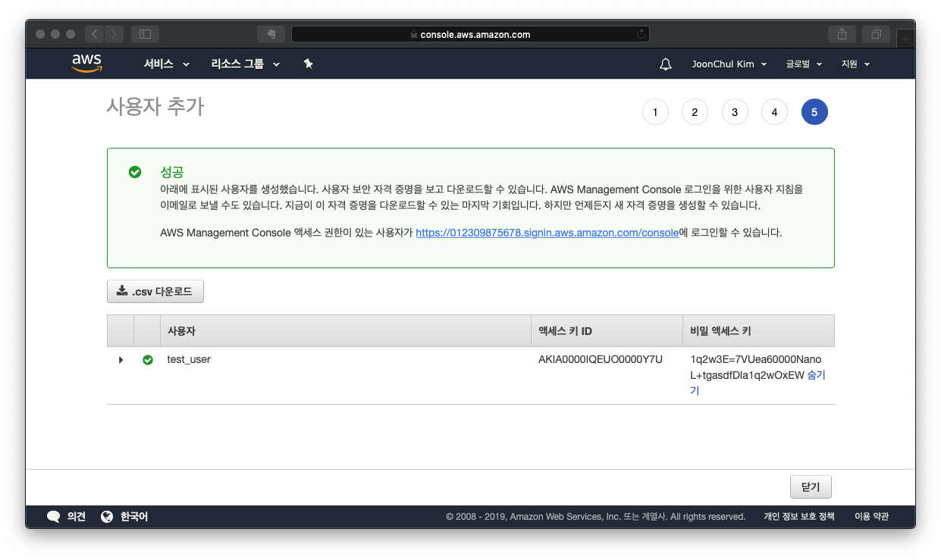Image resolution: width=941 pixels, height=560 pixels.
Task: Click Safari forward arrow button
Action: pos(114,34)
